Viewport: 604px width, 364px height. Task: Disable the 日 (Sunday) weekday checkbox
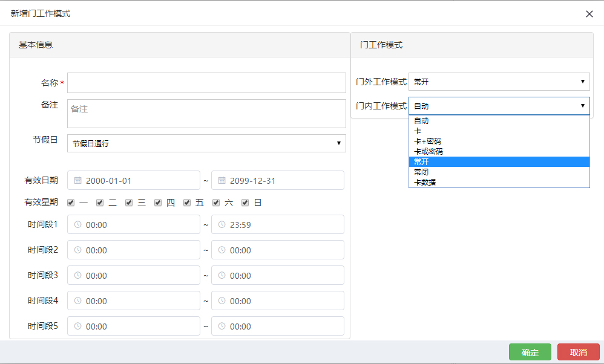(245, 203)
